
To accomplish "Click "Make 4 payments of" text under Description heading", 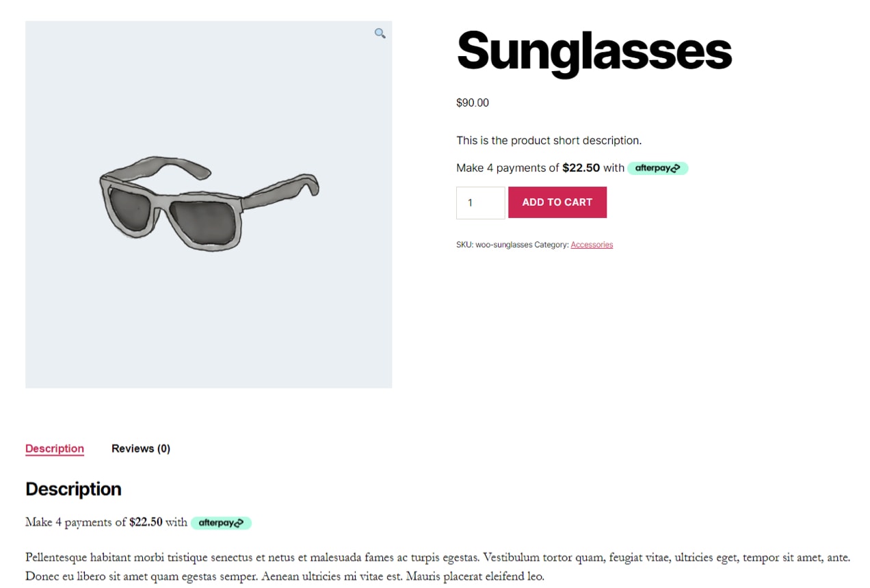I will point(75,522).
